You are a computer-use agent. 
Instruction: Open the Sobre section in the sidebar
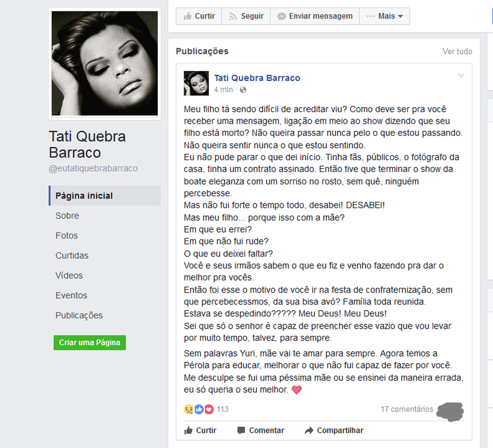[67, 215]
